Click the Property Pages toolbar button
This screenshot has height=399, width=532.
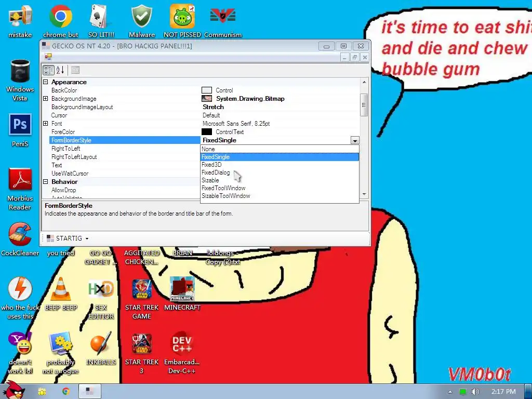coord(75,70)
